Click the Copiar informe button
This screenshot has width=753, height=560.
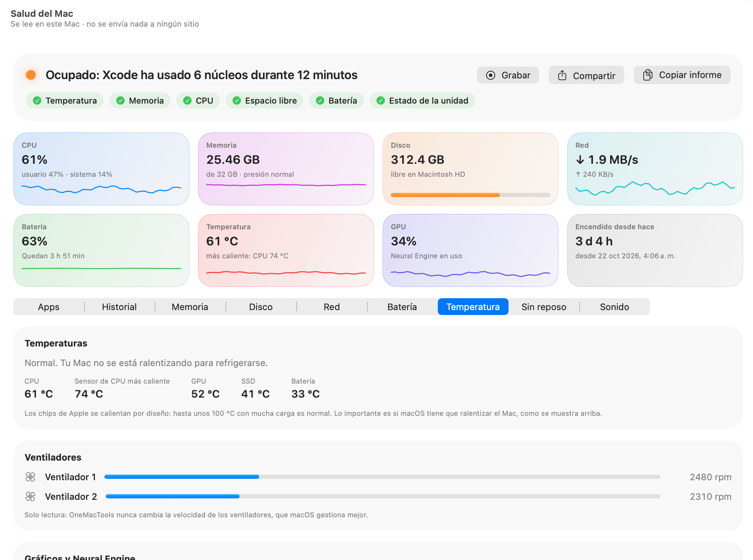pos(682,75)
